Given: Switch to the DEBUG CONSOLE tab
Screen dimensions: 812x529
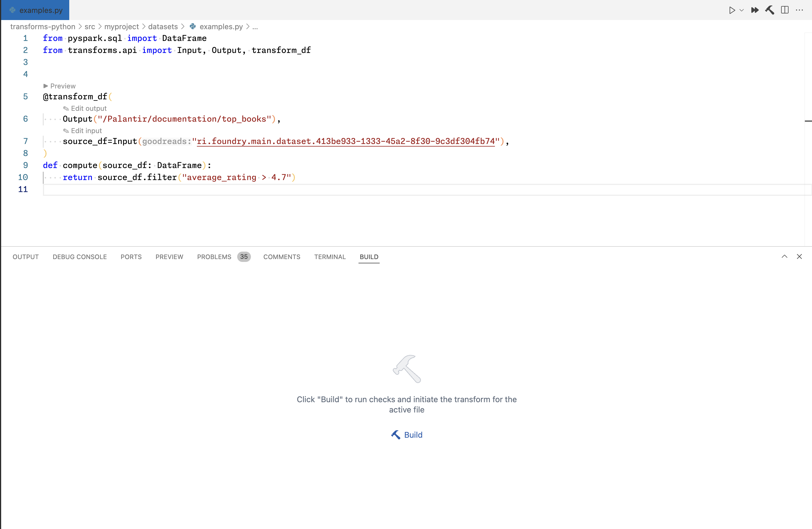Looking at the screenshot, I should point(80,257).
